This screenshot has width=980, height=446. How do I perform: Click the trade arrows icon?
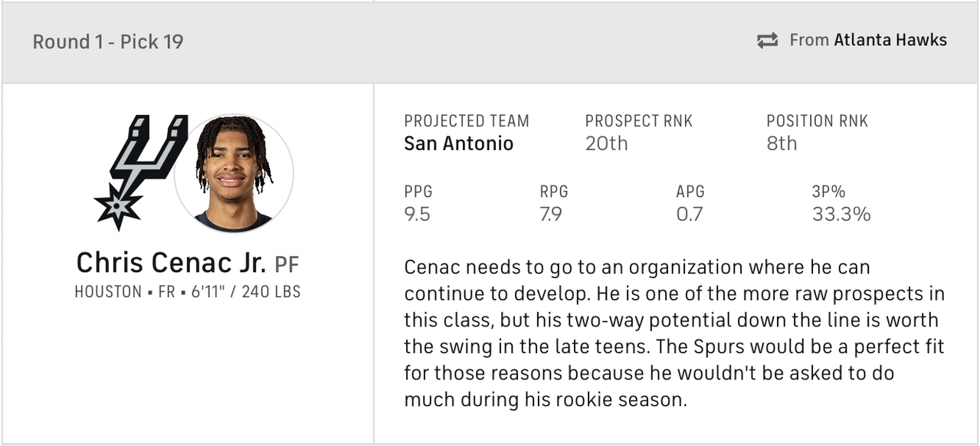[767, 41]
